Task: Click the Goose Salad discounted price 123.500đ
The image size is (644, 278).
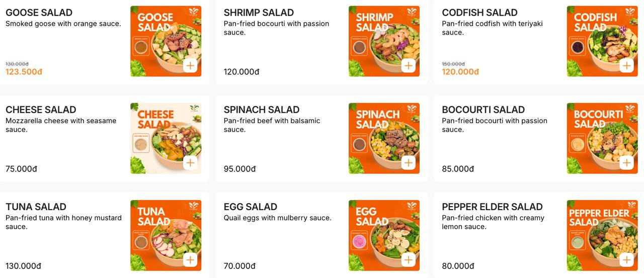Action: pyautogui.click(x=24, y=72)
